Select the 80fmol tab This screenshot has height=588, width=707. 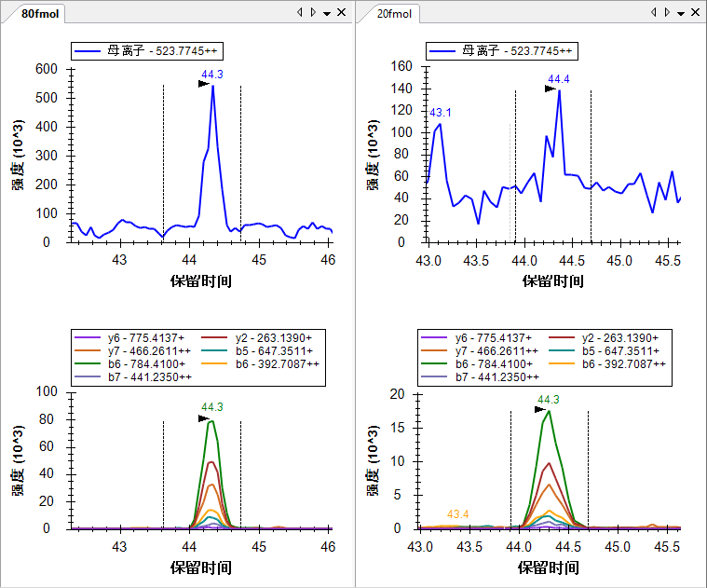(40, 14)
